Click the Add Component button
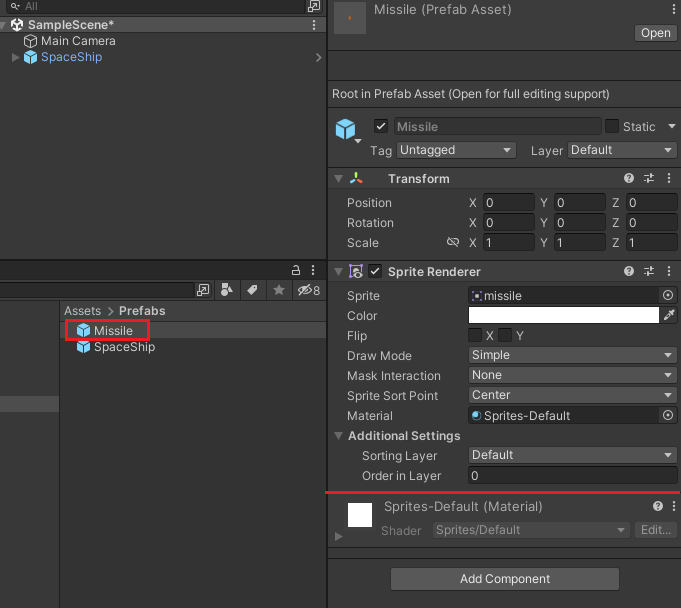 click(505, 579)
